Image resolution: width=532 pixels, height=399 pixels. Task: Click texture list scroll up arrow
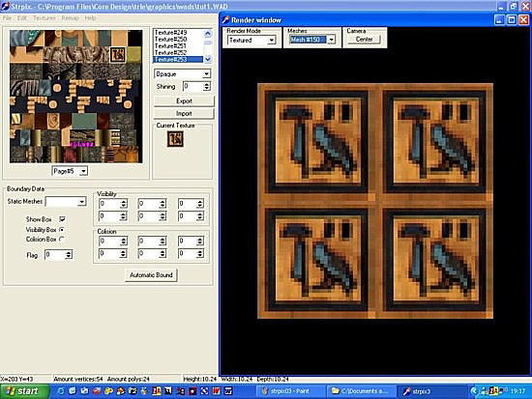[208, 33]
